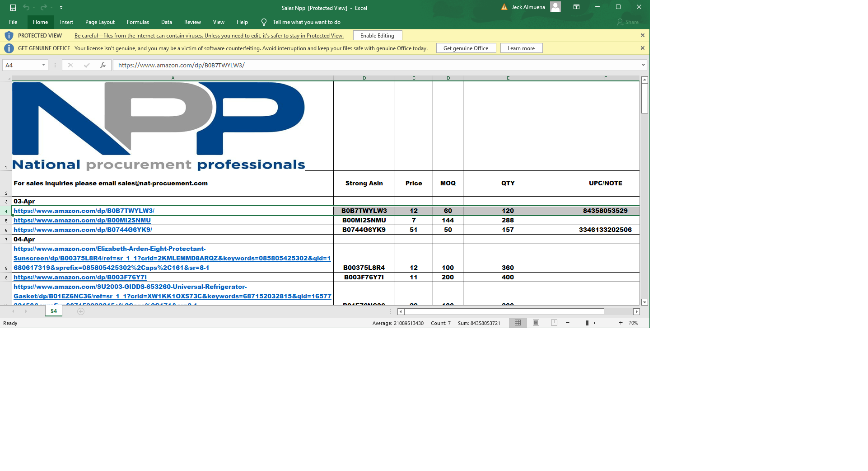Select sheet tab 54
The width and height of the screenshot is (868, 471).
[54, 311]
